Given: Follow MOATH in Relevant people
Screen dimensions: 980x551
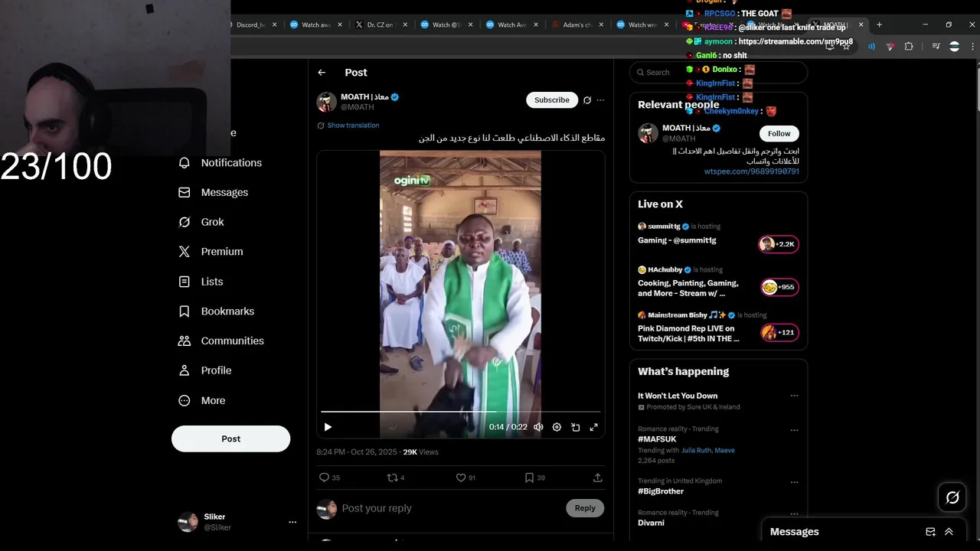Looking at the screenshot, I should (x=779, y=133).
